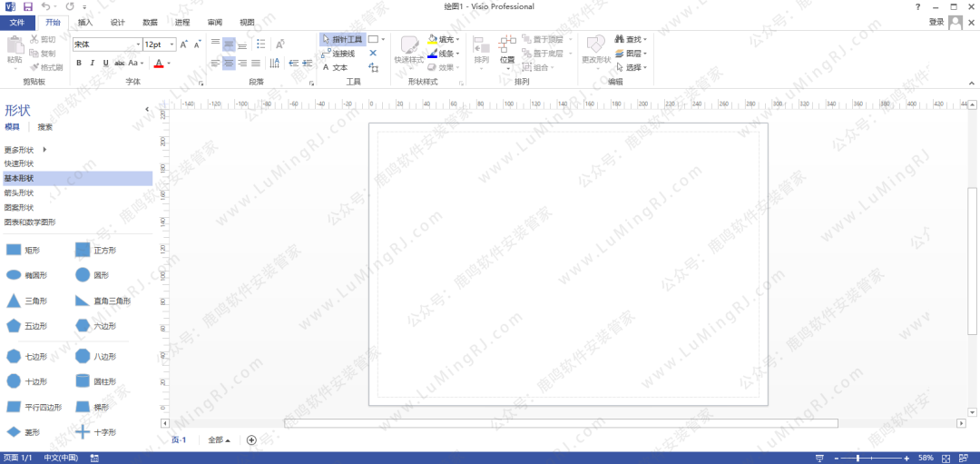Click the horizontal scrollbar below the canvas
The image size is (980, 464).
pyautogui.click(x=560, y=423)
